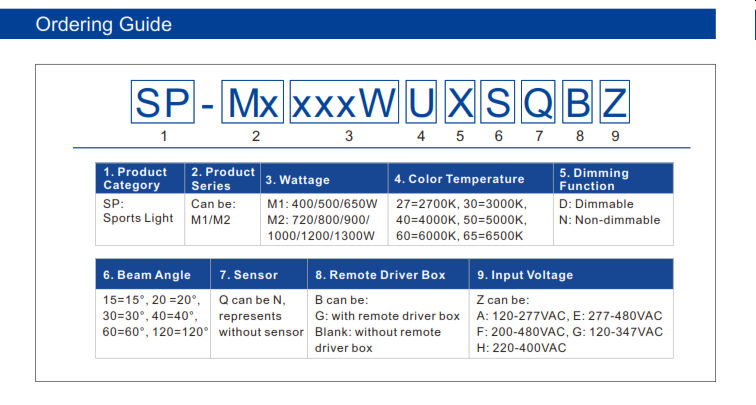Select the 'xxxW' code box
756x405 pixels.
point(344,102)
